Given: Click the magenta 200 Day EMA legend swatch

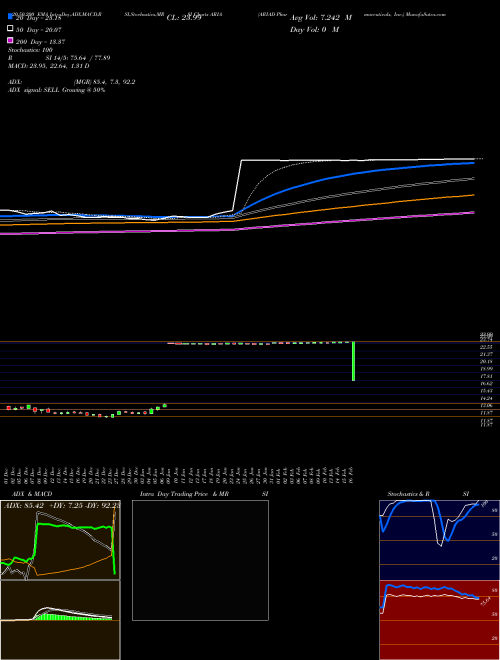Looking at the screenshot, I should click(x=10, y=40).
